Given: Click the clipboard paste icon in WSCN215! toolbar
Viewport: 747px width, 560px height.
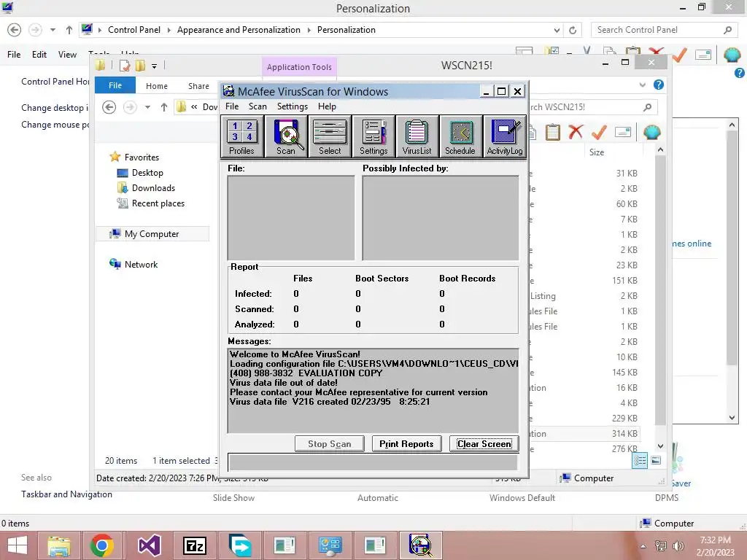Looking at the screenshot, I should pos(553,132).
